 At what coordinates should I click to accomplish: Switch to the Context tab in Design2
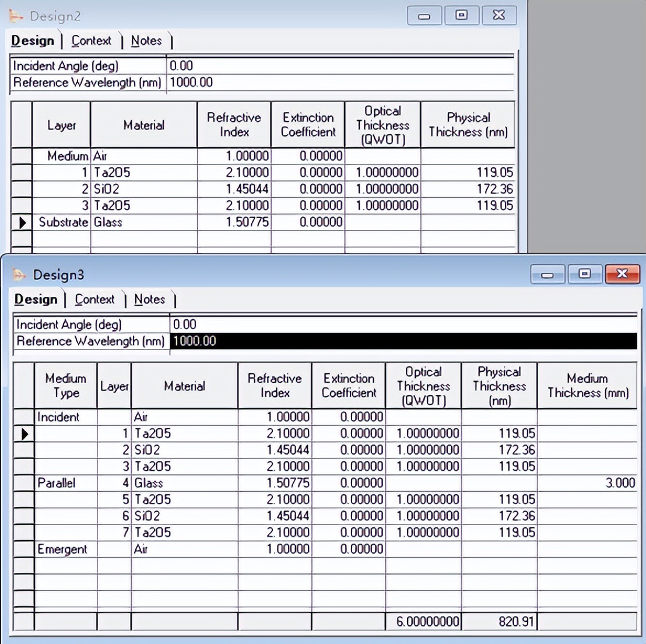(91, 41)
